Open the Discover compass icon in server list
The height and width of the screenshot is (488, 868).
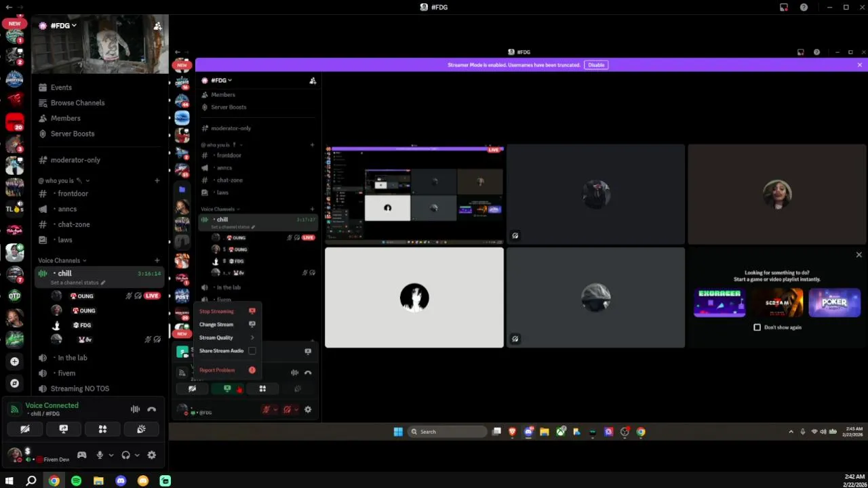pos(14,383)
